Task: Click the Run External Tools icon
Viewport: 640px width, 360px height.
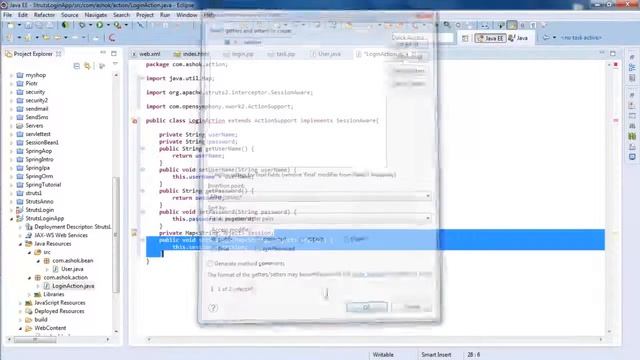Action: tap(118, 25)
